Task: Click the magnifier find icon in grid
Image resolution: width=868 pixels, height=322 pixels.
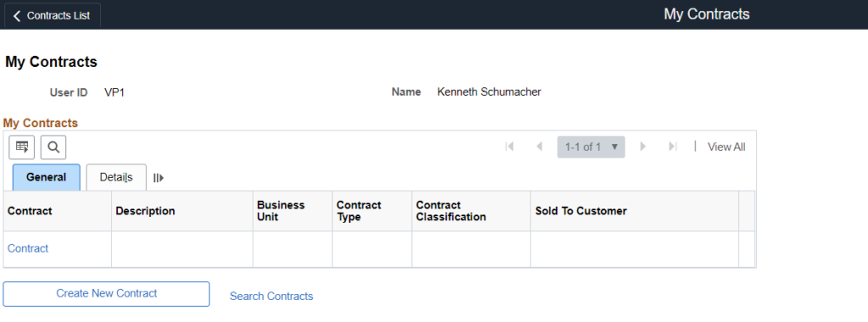Action: (53, 147)
